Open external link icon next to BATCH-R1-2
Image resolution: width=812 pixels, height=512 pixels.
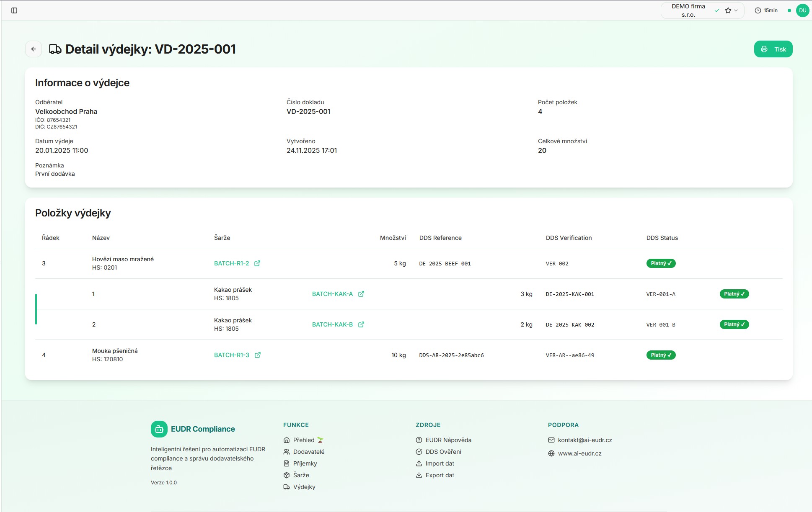point(257,263)
